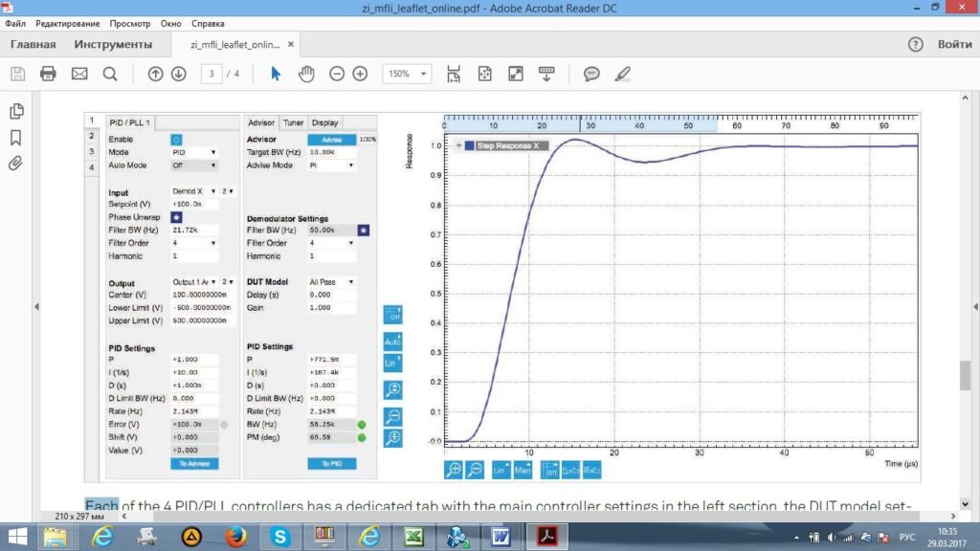The height and width of the screenshot is (551, 980).
Task: Switch to the Инструменты tab
Action: click(113, 44)
